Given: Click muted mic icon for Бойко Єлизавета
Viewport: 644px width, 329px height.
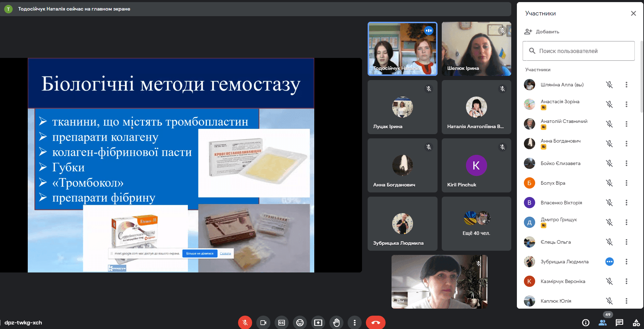Looking at the screenshot, I should point(610,163).
